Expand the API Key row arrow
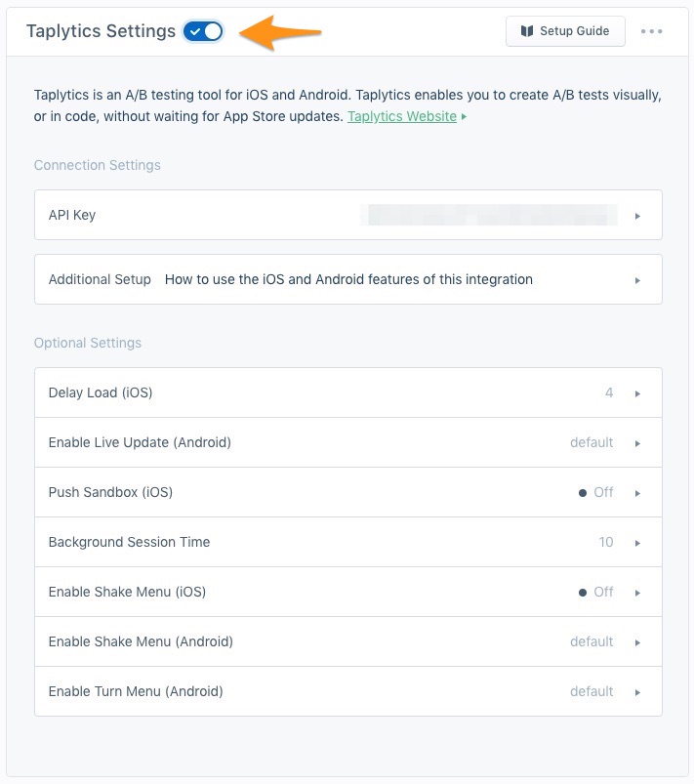This screenshot has width=694, height=784. coord(637,216)
